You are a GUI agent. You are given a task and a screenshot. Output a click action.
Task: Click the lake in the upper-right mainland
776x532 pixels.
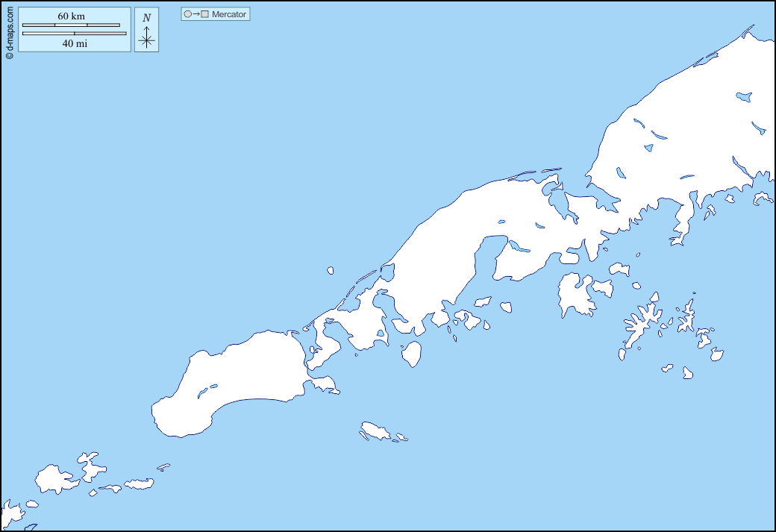tap(743, 97)
